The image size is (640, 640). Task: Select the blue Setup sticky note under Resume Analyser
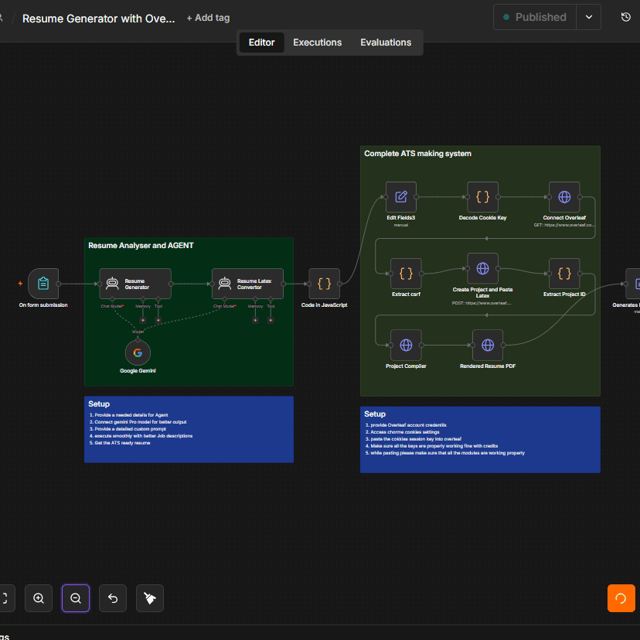189,429
